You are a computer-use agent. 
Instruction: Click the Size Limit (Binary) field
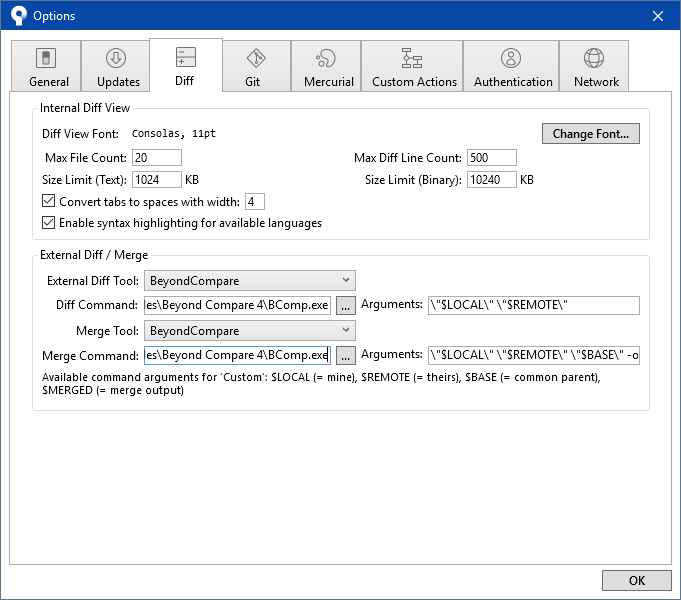tap(492, 179)
